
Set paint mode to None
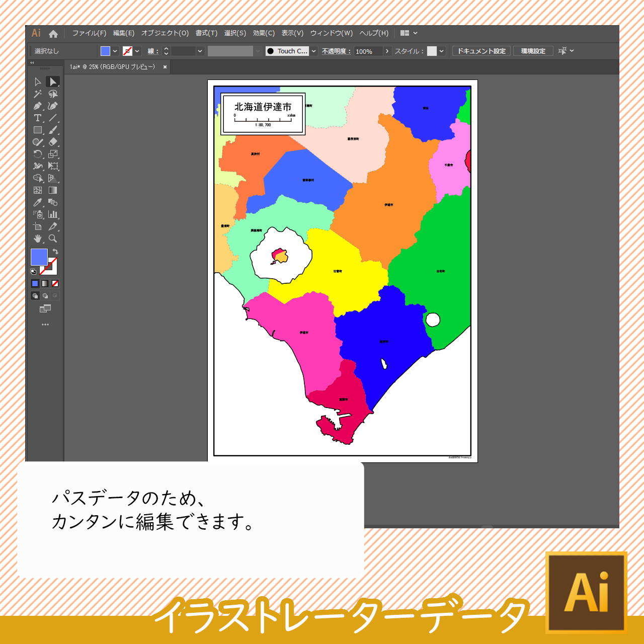55,284
